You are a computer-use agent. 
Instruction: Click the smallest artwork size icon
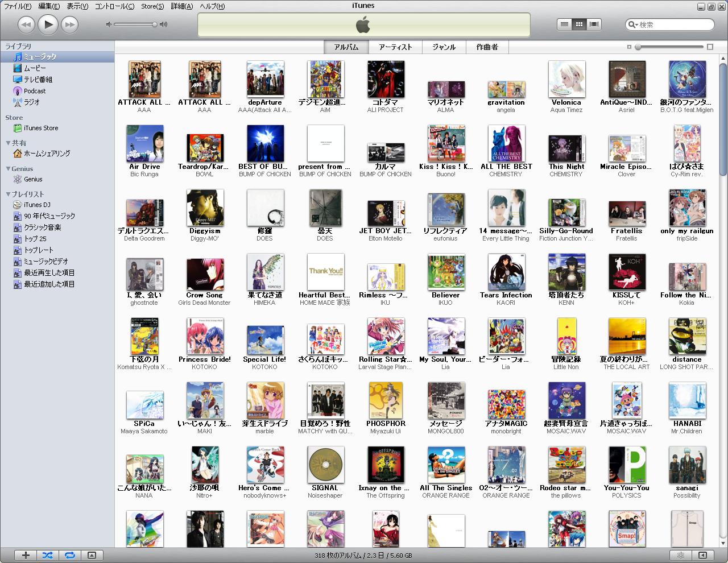tap(629, 47)
